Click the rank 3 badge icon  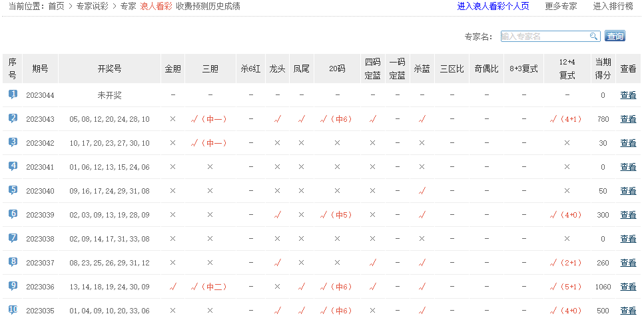(x=13, y=142)
